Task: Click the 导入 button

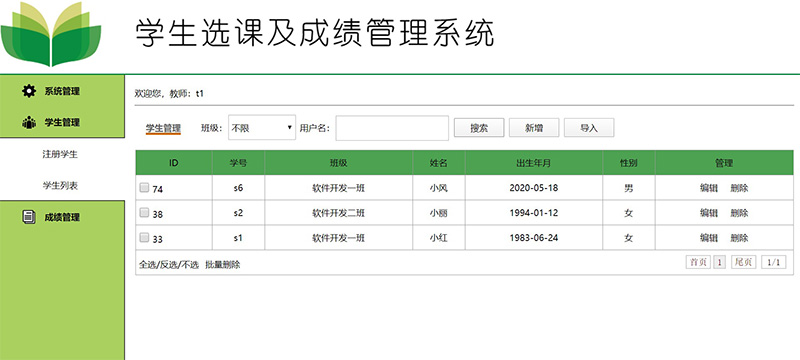Action: (x=589, y=128)
